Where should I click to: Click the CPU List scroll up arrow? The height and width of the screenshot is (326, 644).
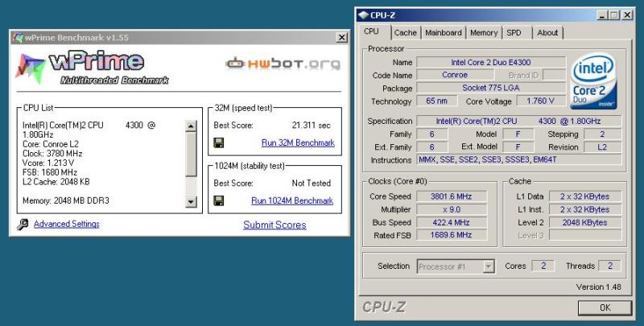click(x=191, y=126)
